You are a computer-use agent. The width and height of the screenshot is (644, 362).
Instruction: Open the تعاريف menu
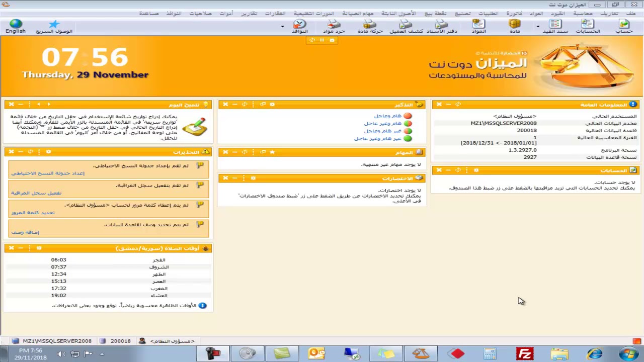coord(609,13)
